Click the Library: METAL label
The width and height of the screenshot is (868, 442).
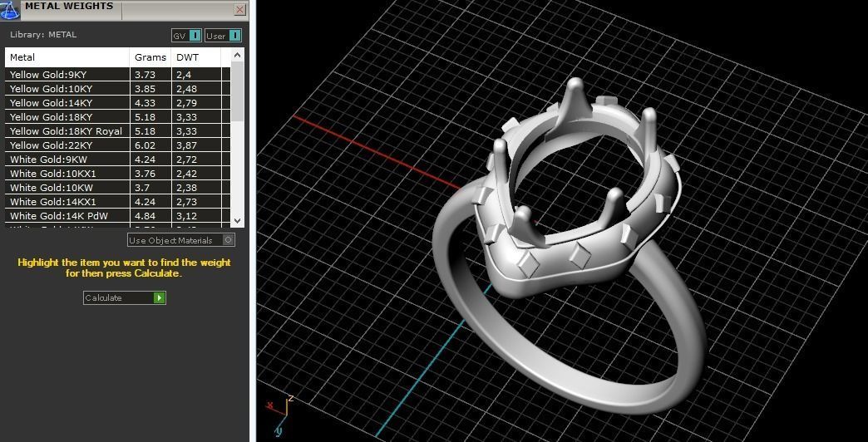point(43,34)
